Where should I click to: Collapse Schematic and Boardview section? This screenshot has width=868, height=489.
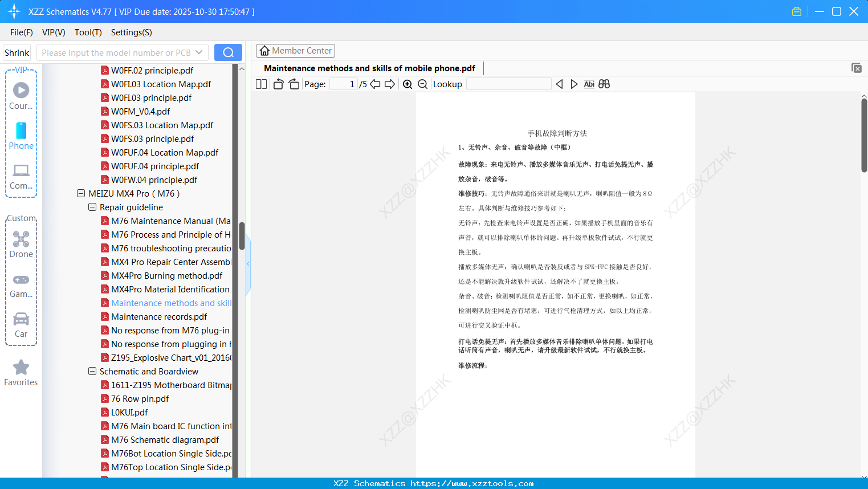[92, 371]
